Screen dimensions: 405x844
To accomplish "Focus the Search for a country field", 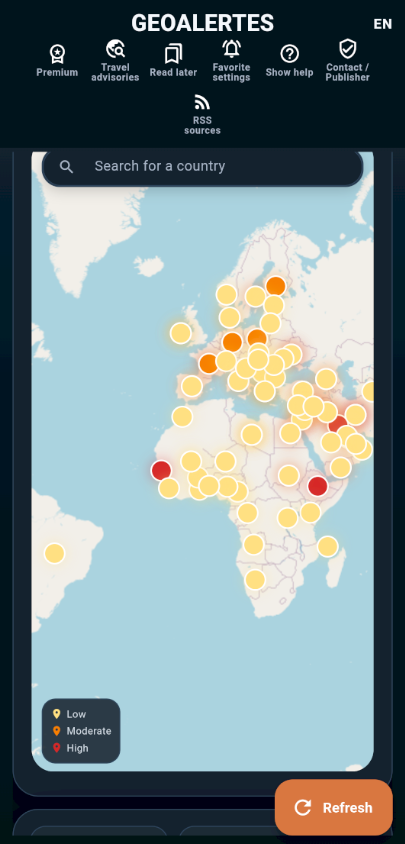I will point(202,167).
